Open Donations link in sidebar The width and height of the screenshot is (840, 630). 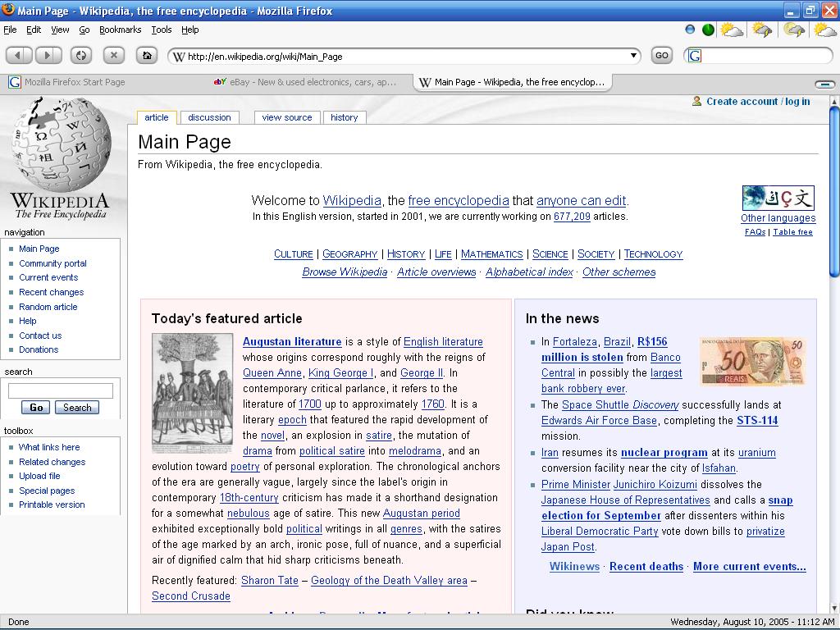tap(39, 349)
